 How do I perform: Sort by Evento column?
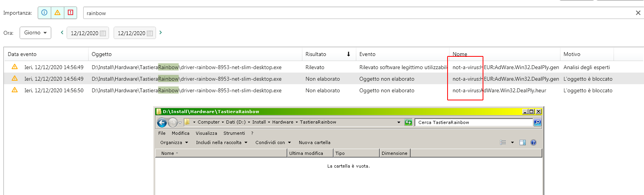click(x=402, y=54)
